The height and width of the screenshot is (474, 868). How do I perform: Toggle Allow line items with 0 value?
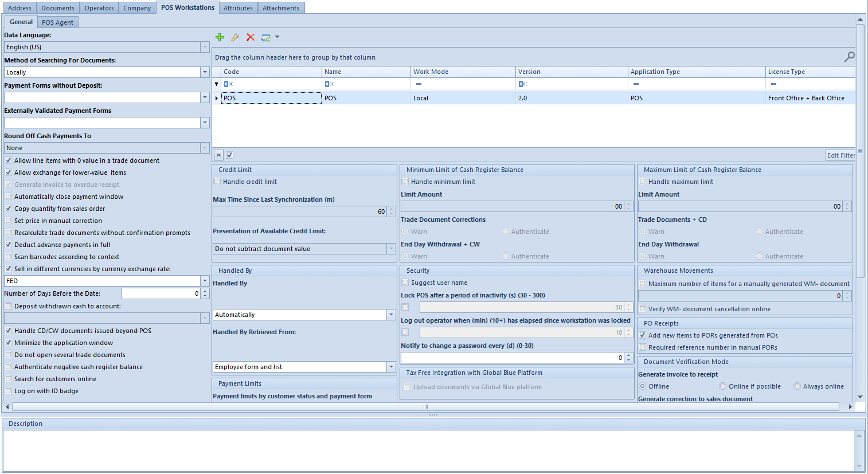[x=9, y=160]
